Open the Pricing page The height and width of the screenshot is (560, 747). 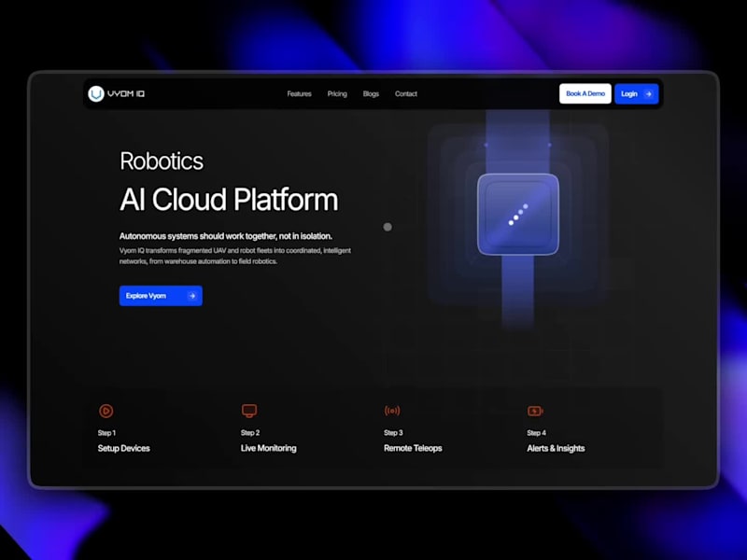(x=337, y=93)
